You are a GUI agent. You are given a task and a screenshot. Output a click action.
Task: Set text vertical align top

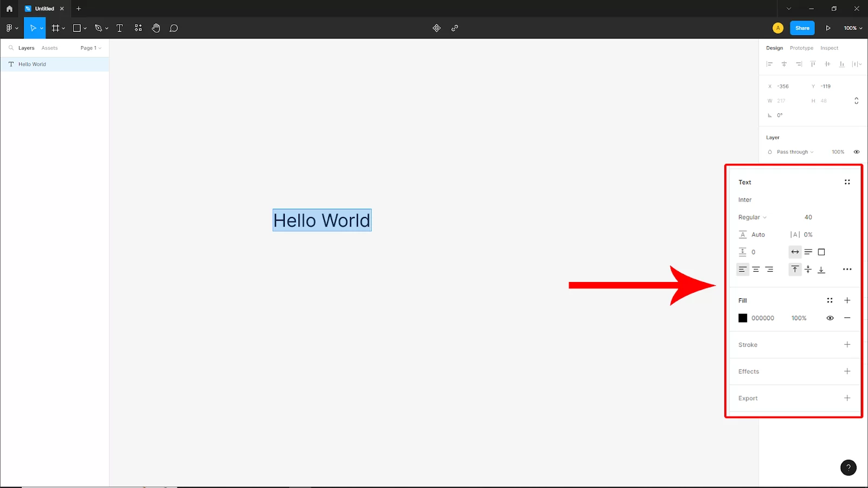[795, 269]
